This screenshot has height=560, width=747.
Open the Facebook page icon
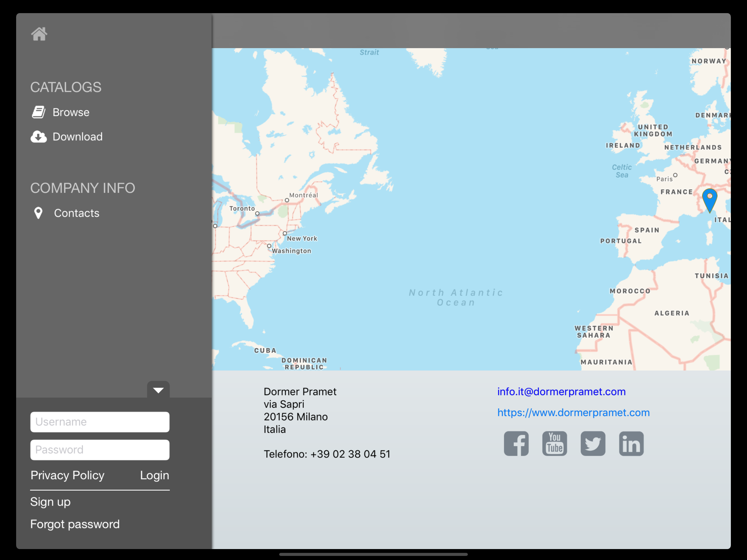click(516, 444)
